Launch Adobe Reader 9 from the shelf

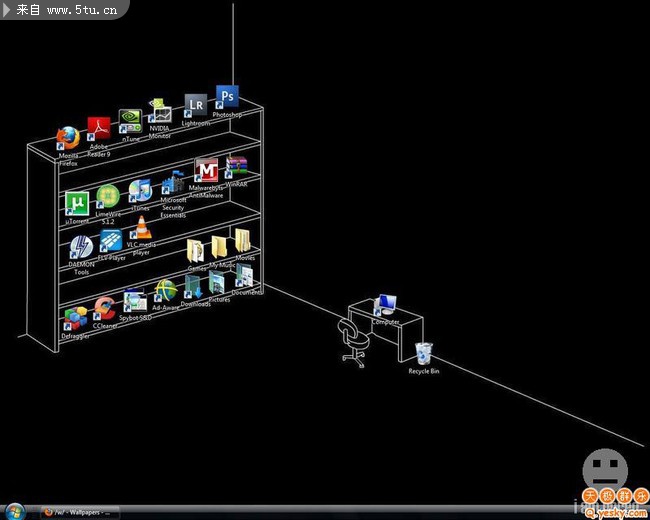point(98,129)
